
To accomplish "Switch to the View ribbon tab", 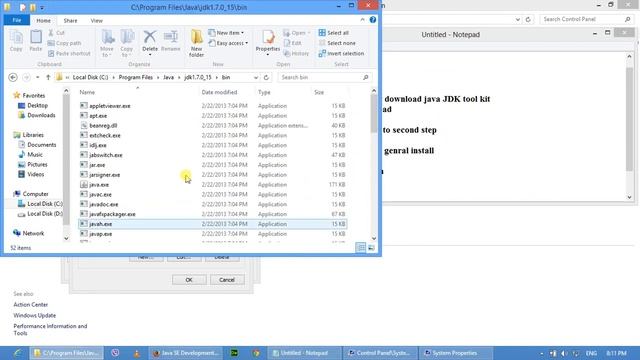I will [x=97, y=20].
